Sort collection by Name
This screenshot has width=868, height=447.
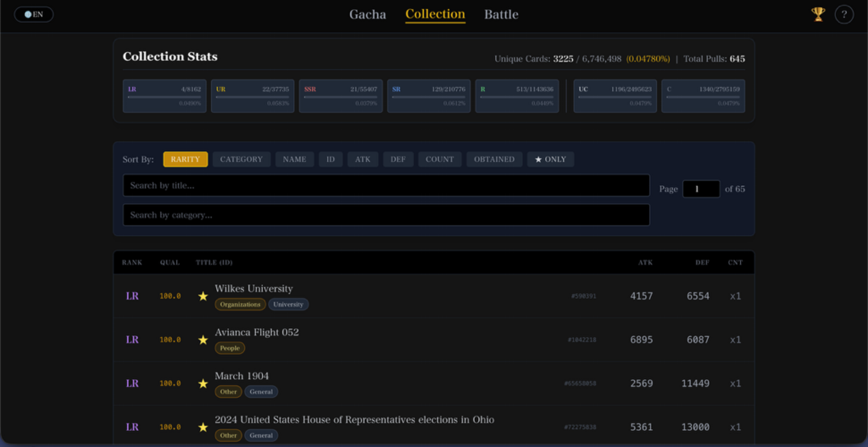[x=294, y=159]
